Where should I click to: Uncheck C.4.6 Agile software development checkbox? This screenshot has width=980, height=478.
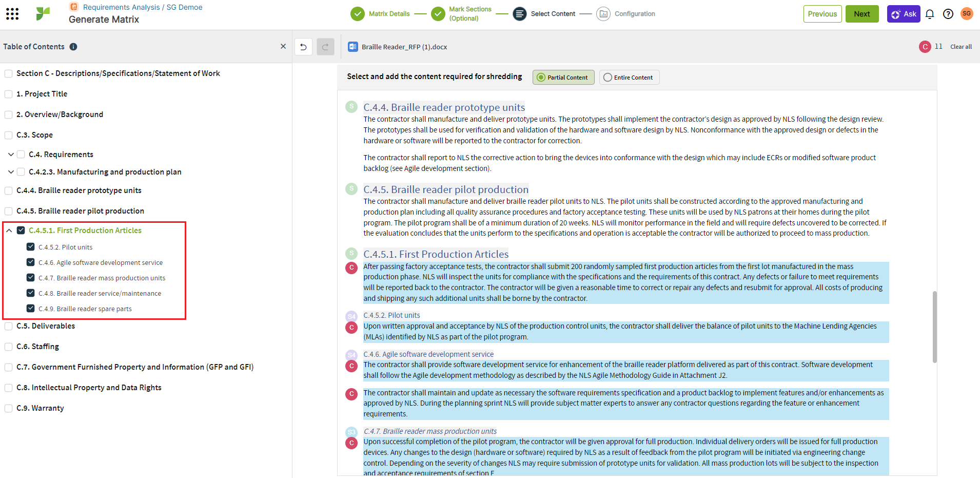point(31,262)
